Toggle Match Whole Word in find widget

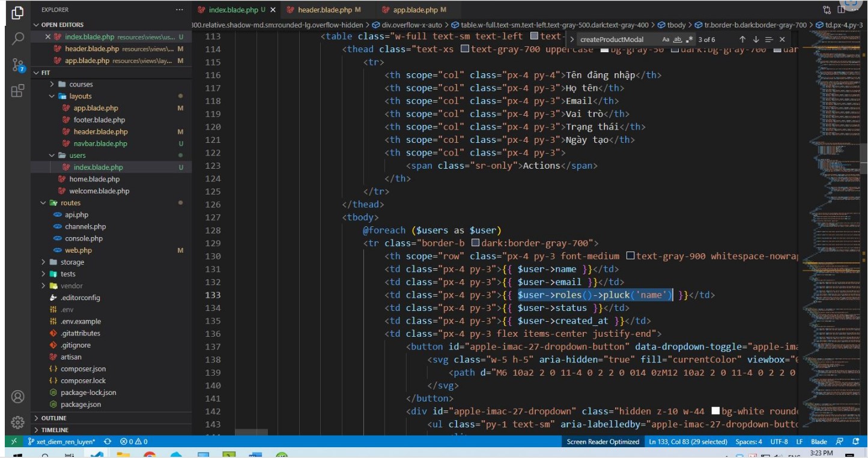(x=678, y=40)
